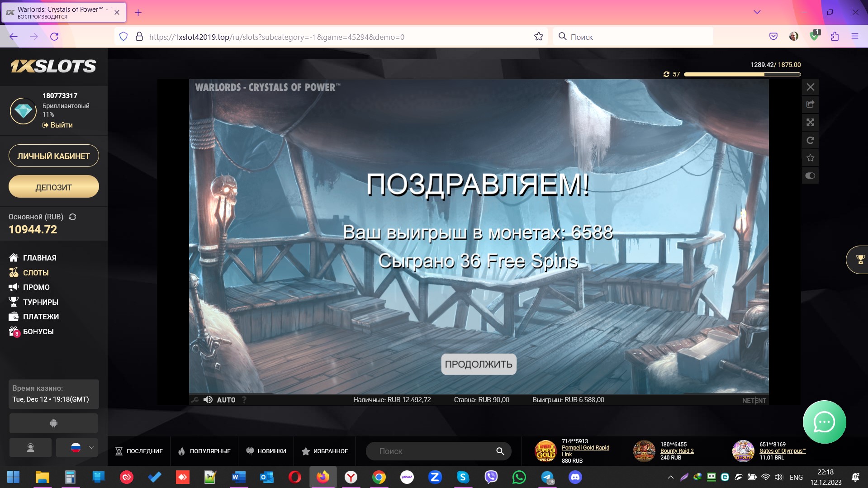Show ПОПУЛЯРНЫЕ popular games
Image resolution: width=868 pixels, height=488 pixels.
pos(204,451)
